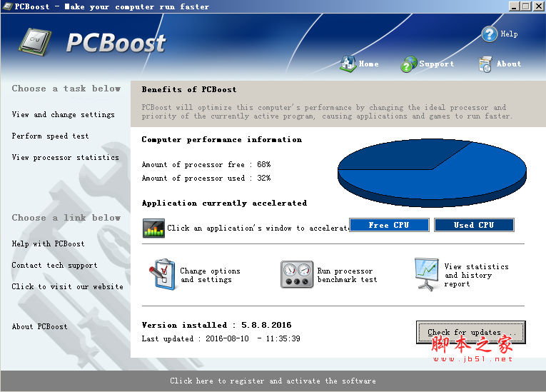Click the register and activate software bar
Image resolution: width=546 pixels, height=392 pixels.
[x=273, y=381]
